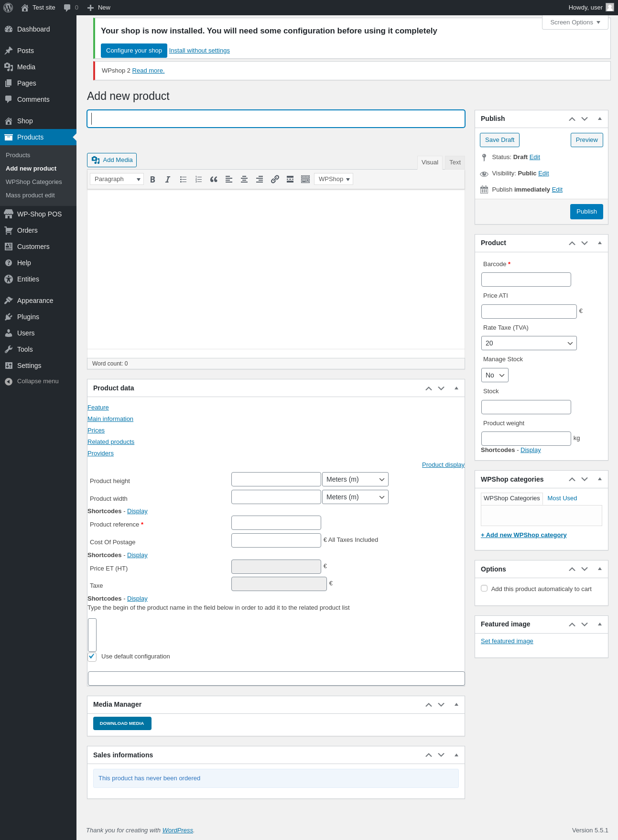Viewport: 618px width, 840px height.
Task: Open Rate Taxe (TVA) dropdown
Action: 529,343
